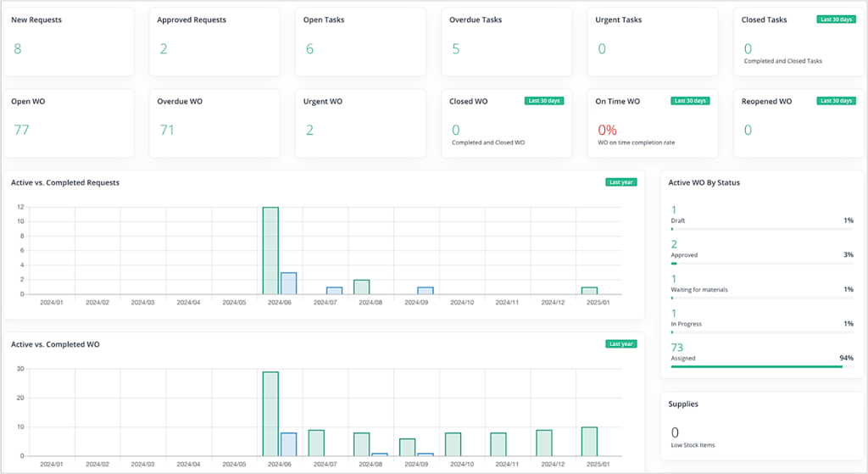The image size is (868, 474).
Task: View the Overdue Tasks count of 5
Action: (456, 49)
